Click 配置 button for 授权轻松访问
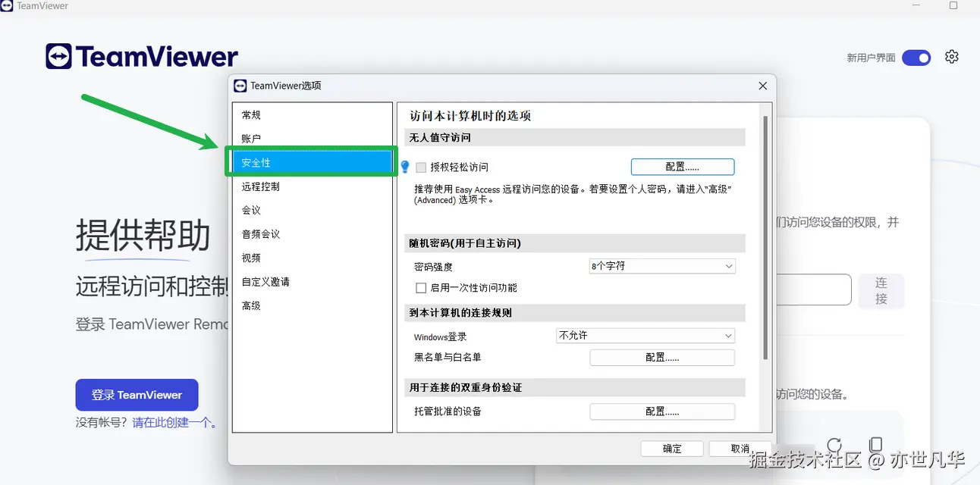Image resolution: width=980 pixels, height=485 pixels. point(683,167)
